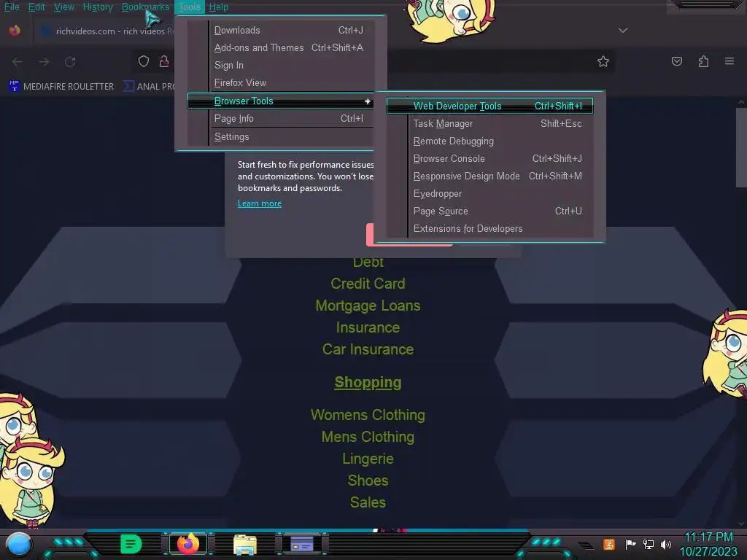The height and width of the screenshot is (560, 747).
Task: Open the Sales link
Action: [368, 502]
